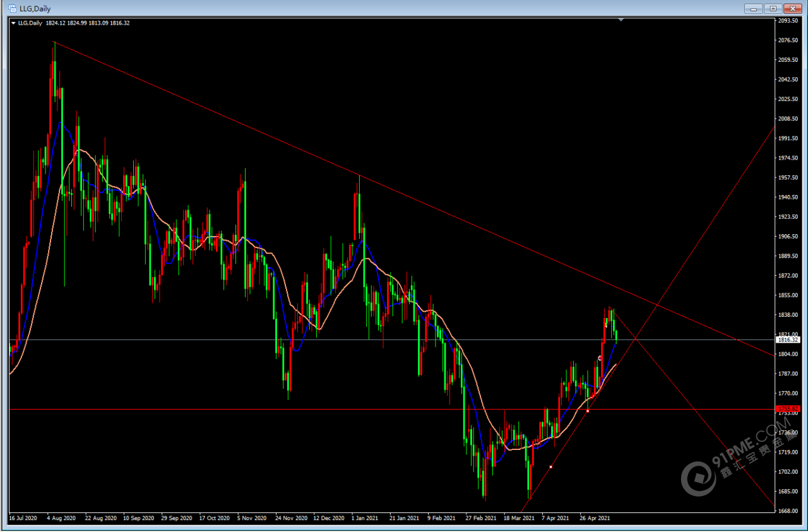Image resolution: width=808 pixels, height=532 pixels.
Task: Click the 2008.00 label on price axis
Action: 788,119
